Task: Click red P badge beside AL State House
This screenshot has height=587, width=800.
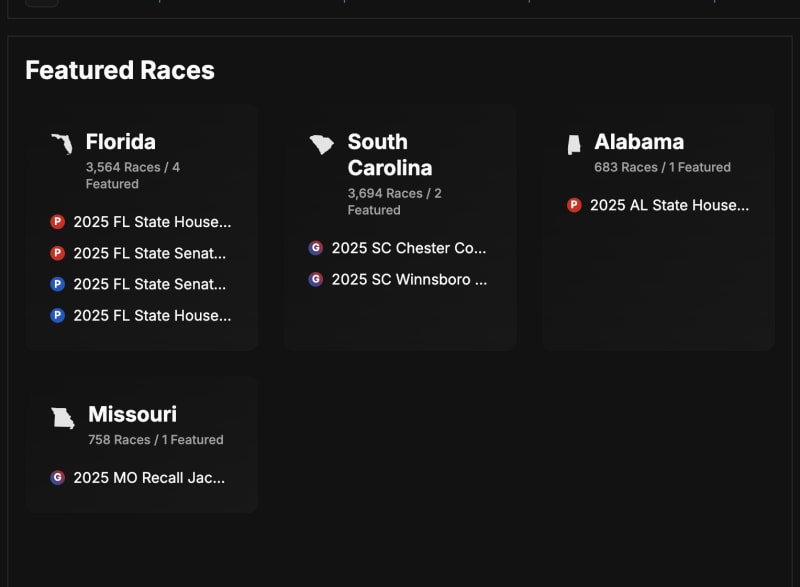Action: point(574,205)
